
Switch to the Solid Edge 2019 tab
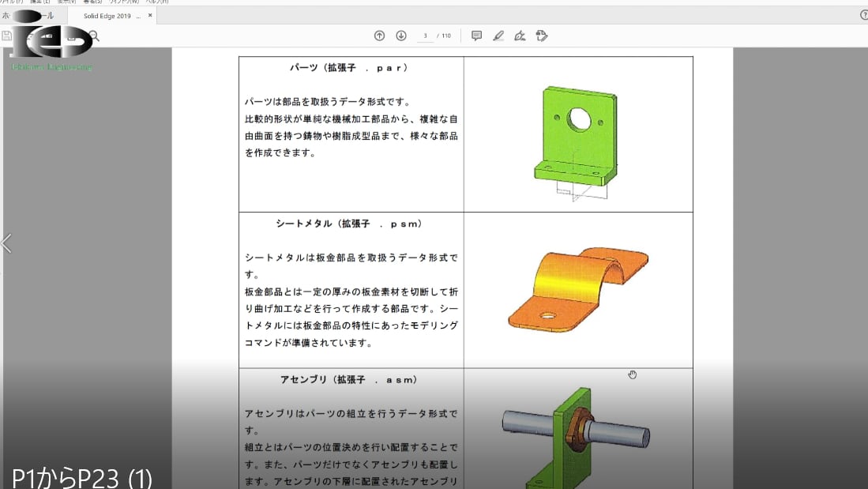[x=107, y=15]
